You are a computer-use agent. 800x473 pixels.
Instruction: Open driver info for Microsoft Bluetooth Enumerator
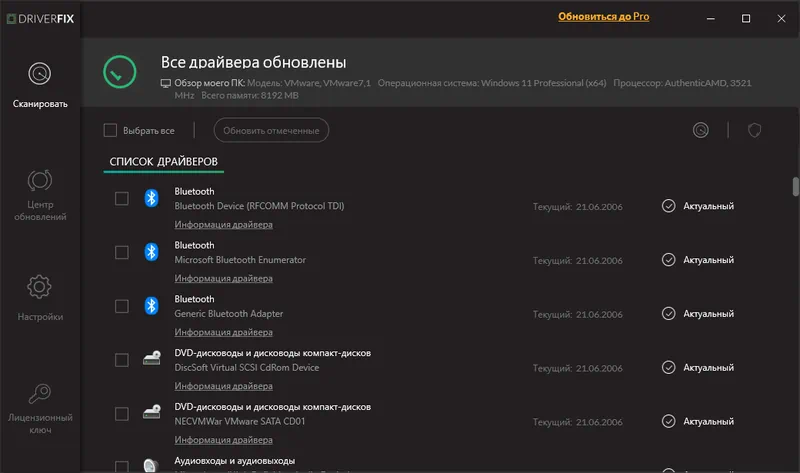click(223, 279)
